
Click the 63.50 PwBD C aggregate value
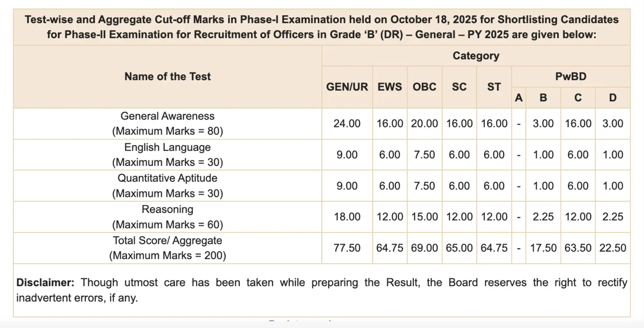point(578,248)
